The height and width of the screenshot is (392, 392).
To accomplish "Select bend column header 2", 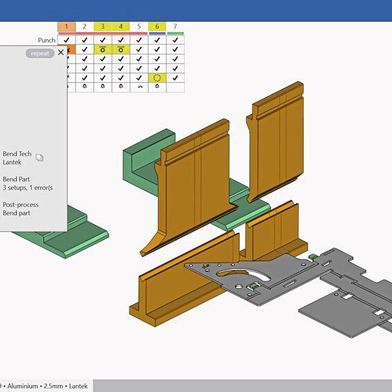I will (84, 27).
